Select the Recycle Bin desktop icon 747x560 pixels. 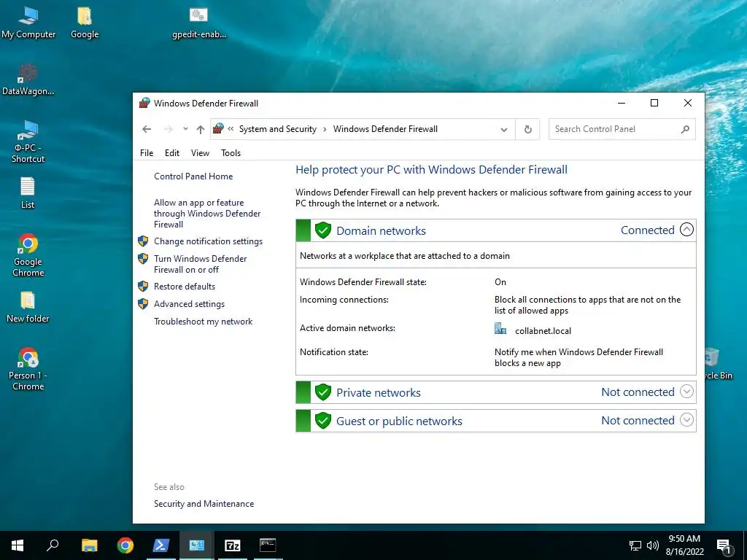click(718, 364)
